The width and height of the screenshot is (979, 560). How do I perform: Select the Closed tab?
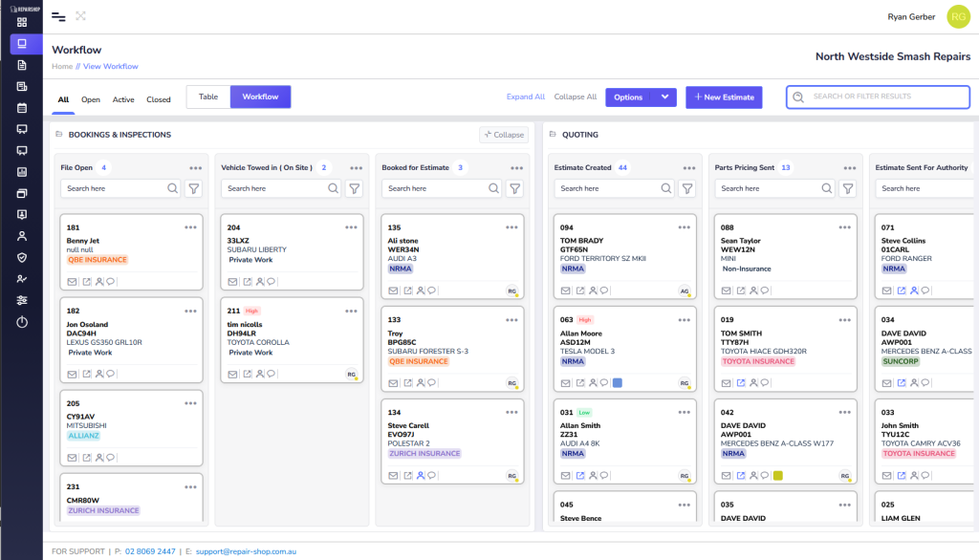[x=159, y=100]
